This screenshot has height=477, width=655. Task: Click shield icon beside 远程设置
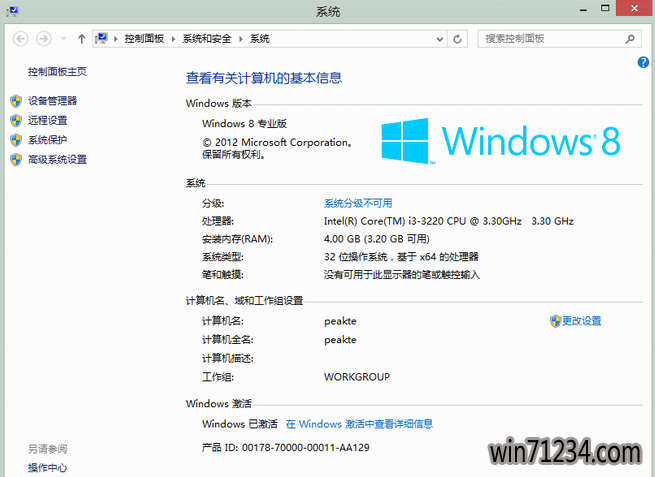(x=16, y=120)
